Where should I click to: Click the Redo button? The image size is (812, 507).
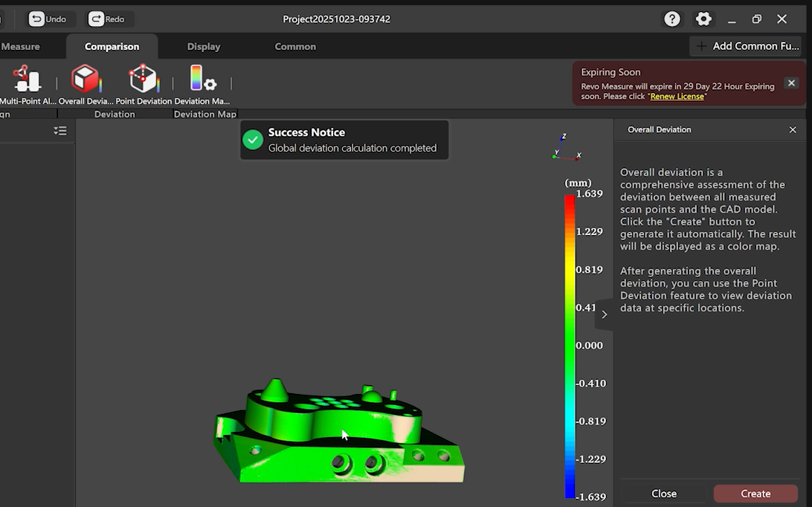tap(107, 19)
